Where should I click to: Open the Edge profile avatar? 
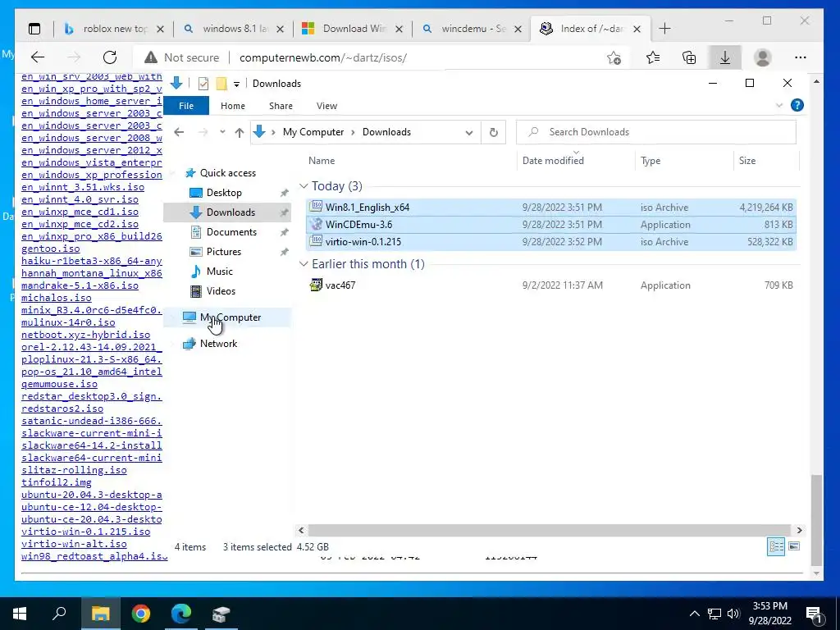(762, 57)
